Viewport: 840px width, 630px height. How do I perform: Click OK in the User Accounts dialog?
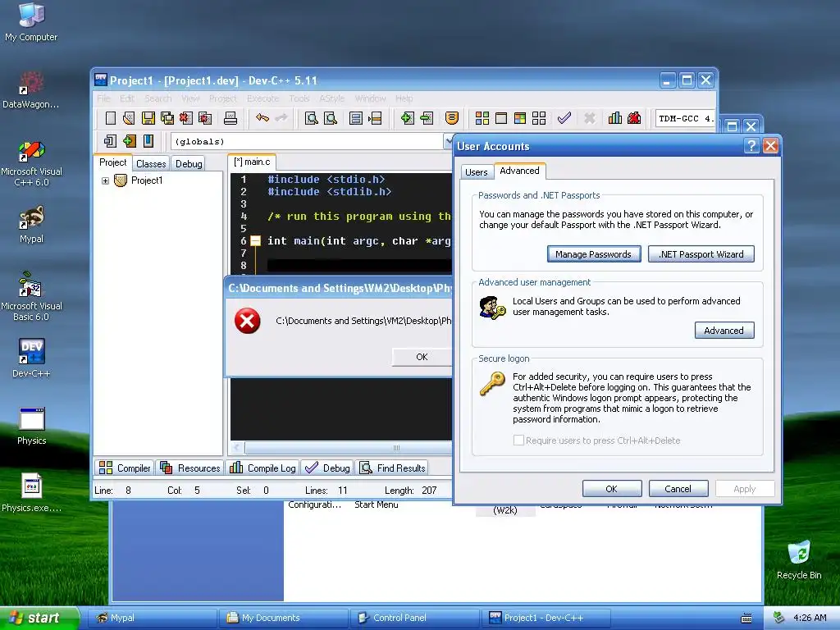coord(612,489)
